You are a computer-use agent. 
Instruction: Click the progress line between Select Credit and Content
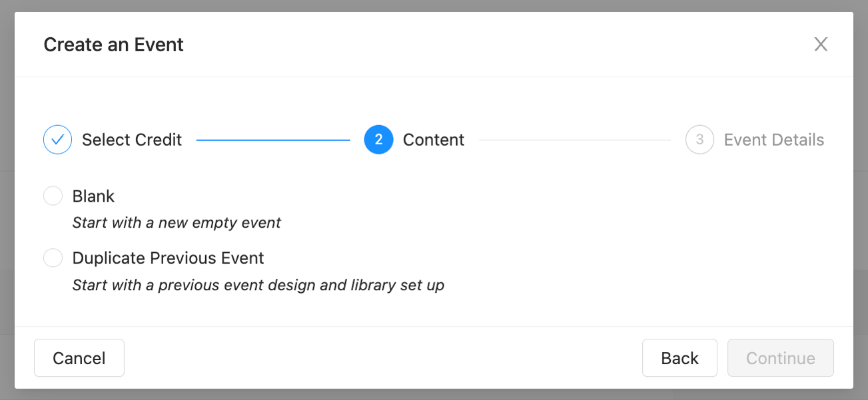pyautogui.click(x=273, y=139)
